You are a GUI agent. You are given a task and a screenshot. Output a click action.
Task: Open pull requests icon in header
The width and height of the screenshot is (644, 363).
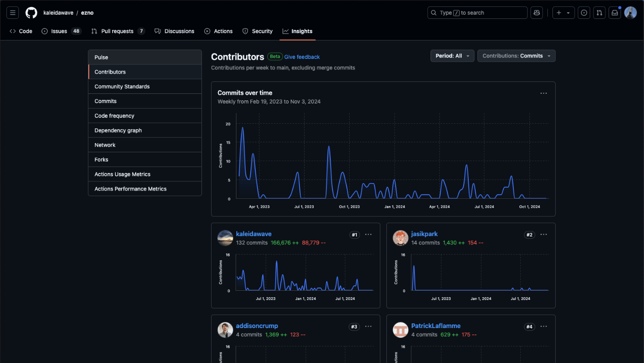599,13
